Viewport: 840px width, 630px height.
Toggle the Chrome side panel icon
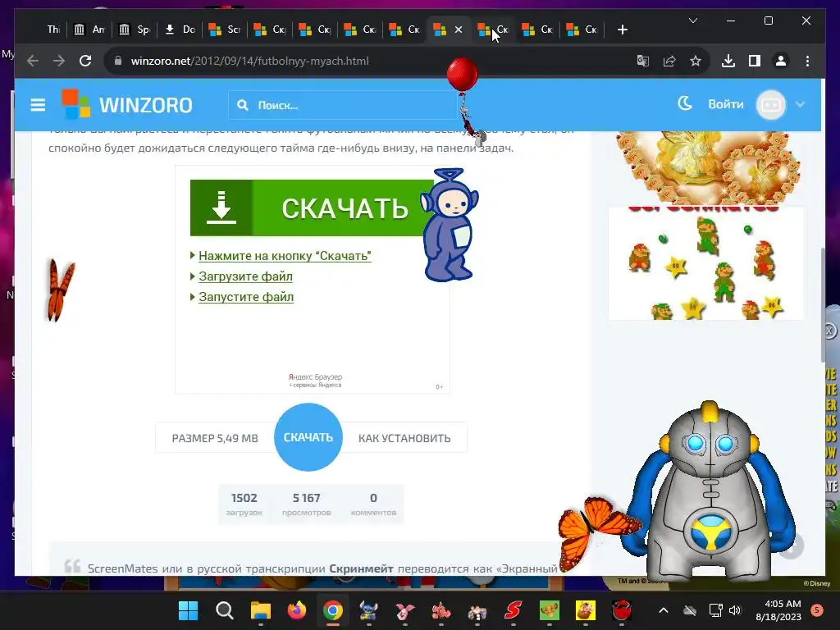tap(755, 61)
